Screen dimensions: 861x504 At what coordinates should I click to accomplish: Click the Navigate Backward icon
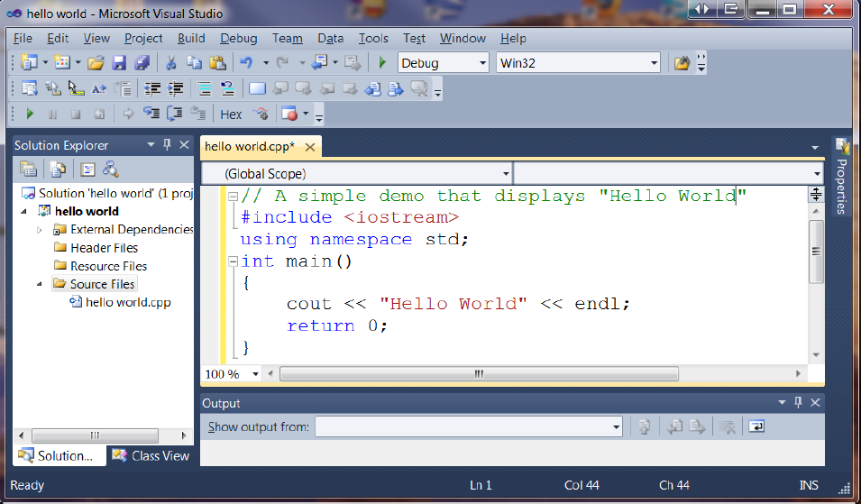(x=319, y=62)
